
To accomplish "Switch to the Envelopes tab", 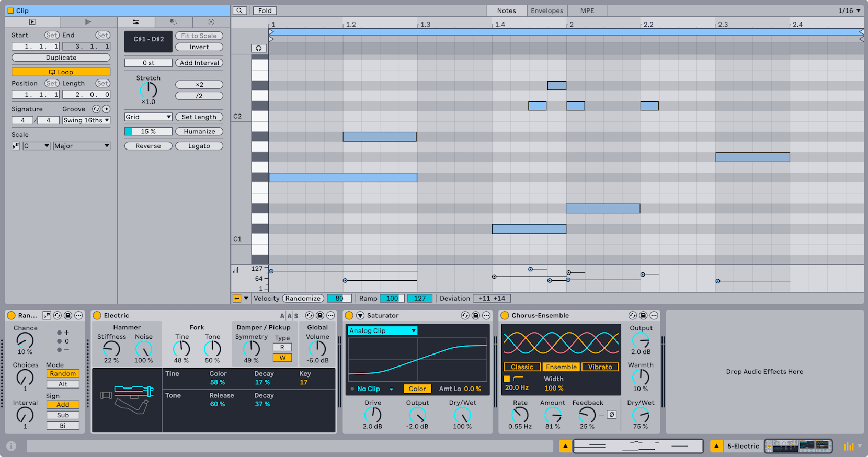I will point(547,10).
